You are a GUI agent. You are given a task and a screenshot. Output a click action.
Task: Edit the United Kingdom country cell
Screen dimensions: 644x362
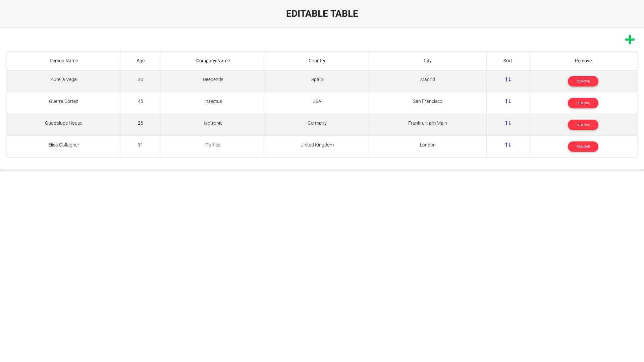(317, 145)
